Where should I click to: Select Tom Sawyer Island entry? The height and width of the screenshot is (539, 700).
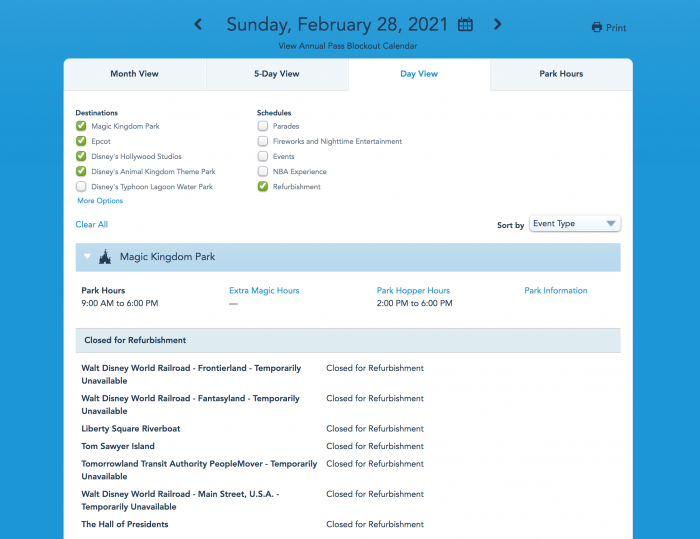pos(118,446)
